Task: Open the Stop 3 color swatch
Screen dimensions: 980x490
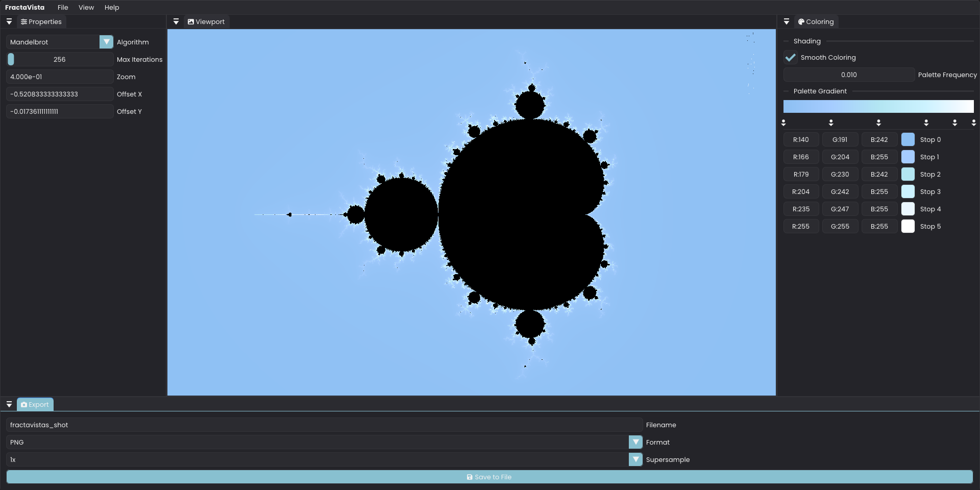Action: click(x=908, y=191)
